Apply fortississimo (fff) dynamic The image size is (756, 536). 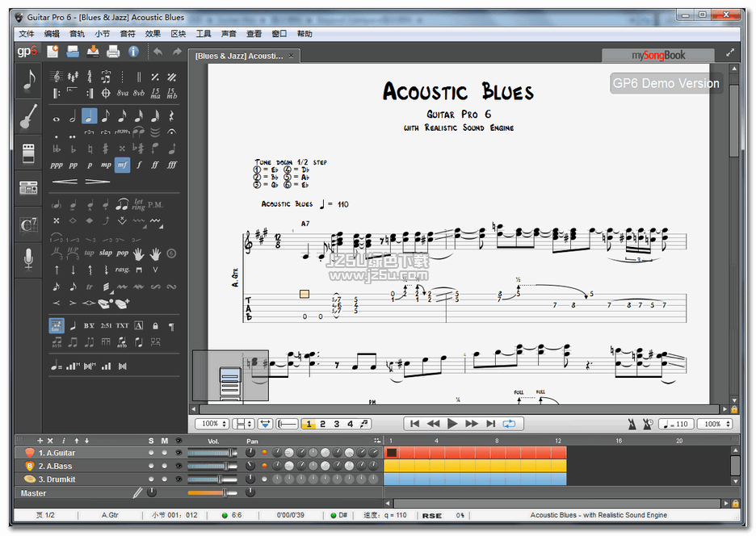point(172,165)
